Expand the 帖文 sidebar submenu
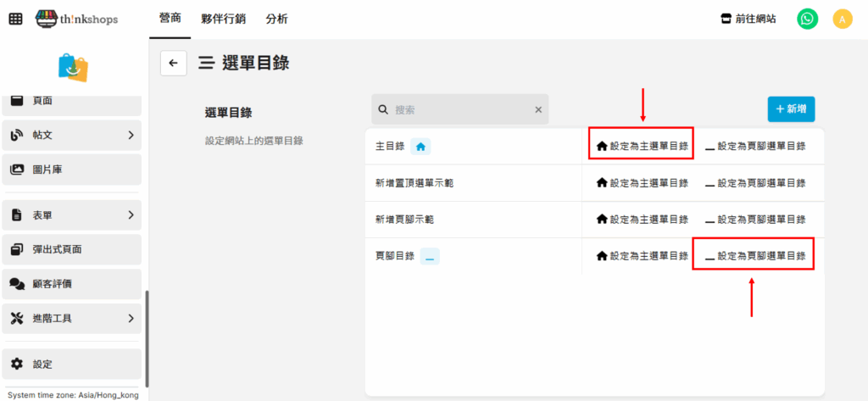This screenshot has width=868, height=401. click(131, 135)
